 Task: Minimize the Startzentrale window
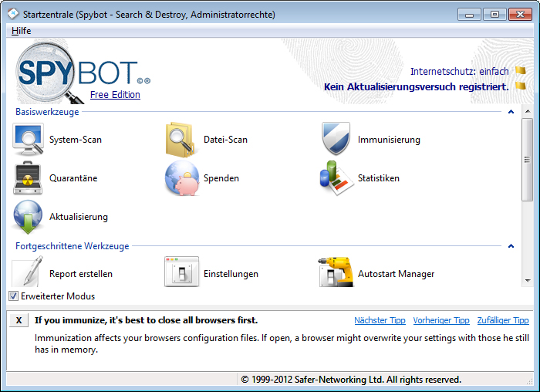pyautogui.click(x=469, y=15)
